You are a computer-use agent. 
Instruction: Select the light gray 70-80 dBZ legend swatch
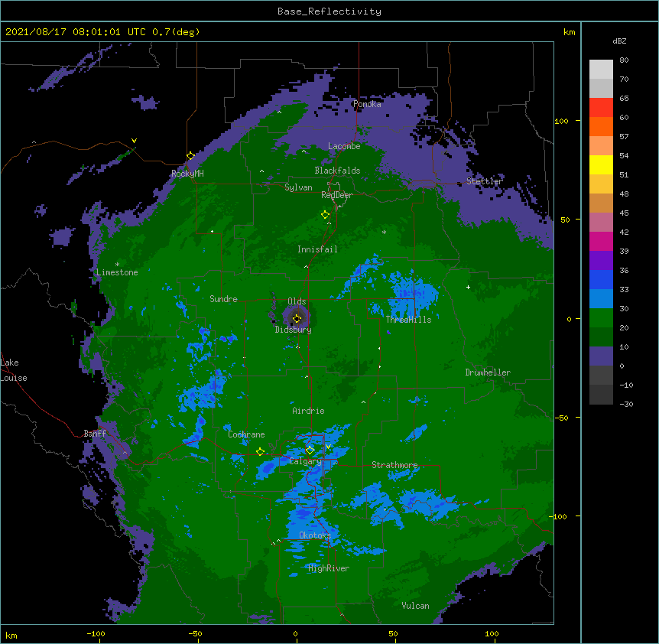[601, 70]
